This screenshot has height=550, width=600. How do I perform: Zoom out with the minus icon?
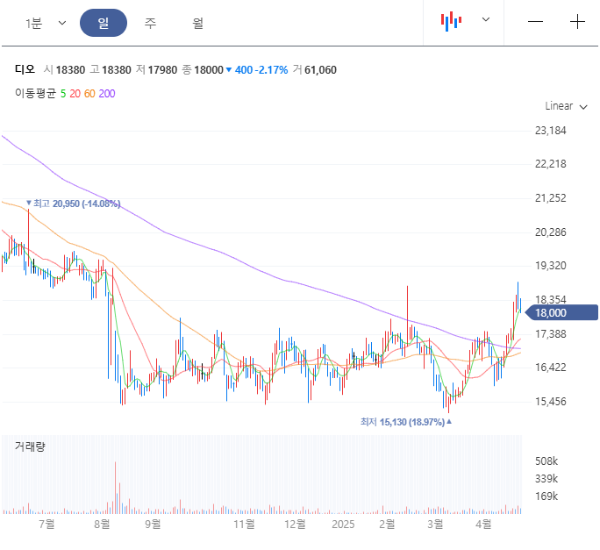[x=535, y=21]
